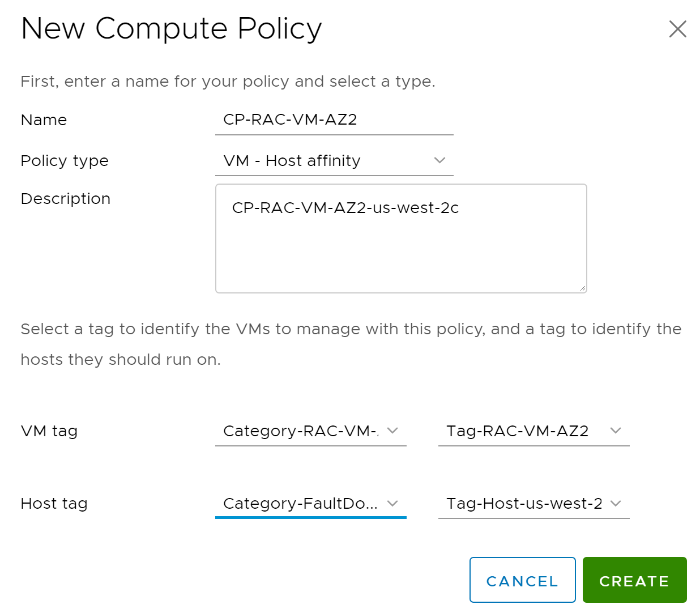Click the Name field containing CP-RAC-VM-AZ2
700x613 pixels.
(x=334, y=120)
